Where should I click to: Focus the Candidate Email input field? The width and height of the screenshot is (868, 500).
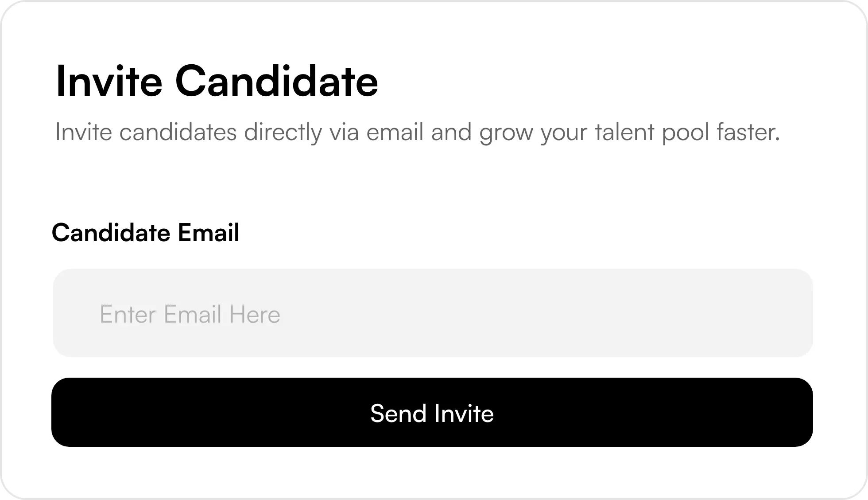[x=433, y=313]
